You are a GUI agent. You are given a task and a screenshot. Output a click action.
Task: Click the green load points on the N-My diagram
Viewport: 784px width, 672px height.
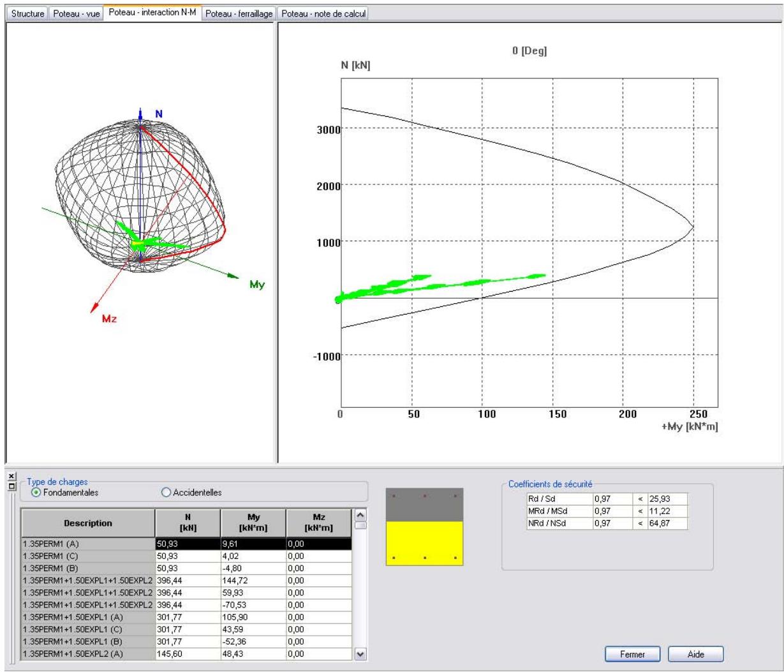click(x=440, y=287)
